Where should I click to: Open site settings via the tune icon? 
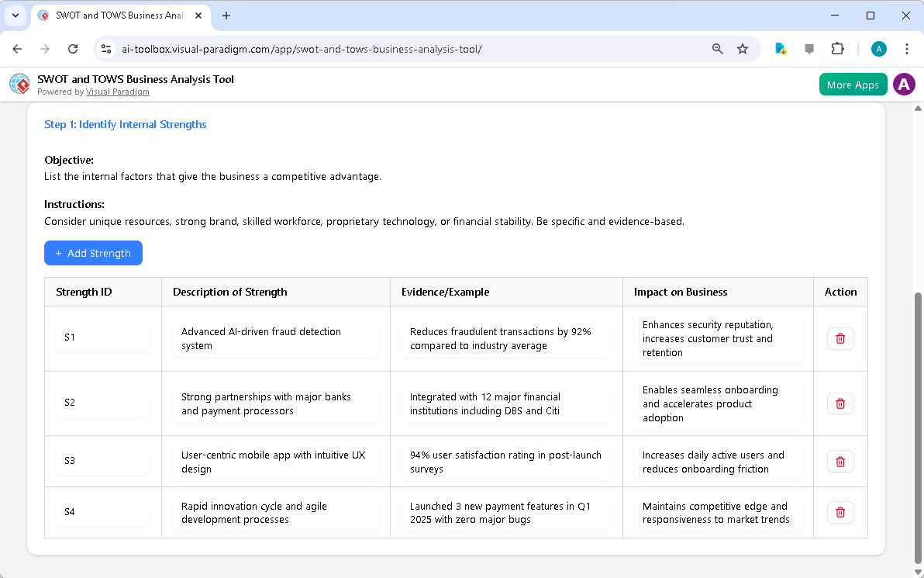coord(105,48)
